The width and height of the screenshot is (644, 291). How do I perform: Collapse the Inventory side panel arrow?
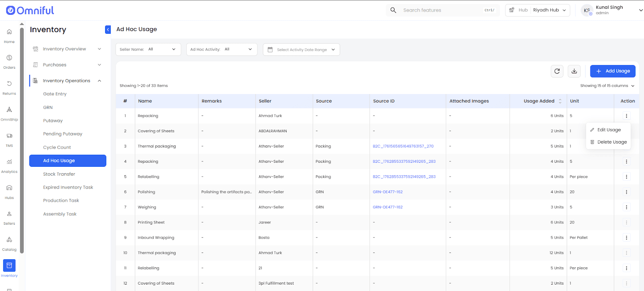tap(108, 30)
